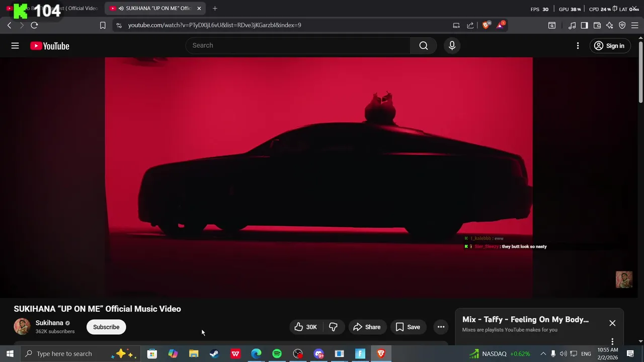
Task: Open Sukihana channel avatar
Action: pyautogui.click(x=22, y=327)
